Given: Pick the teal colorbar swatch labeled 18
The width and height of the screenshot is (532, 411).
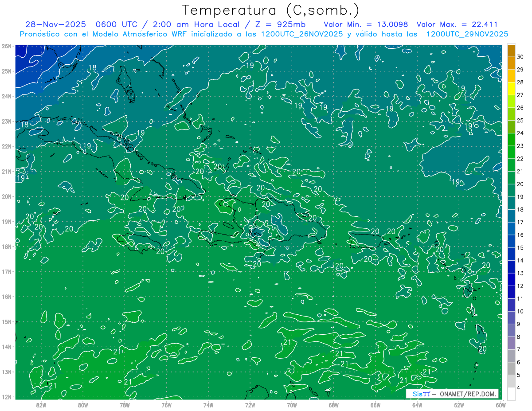Looking at the screenshot, I should click(x=511, y=204).
